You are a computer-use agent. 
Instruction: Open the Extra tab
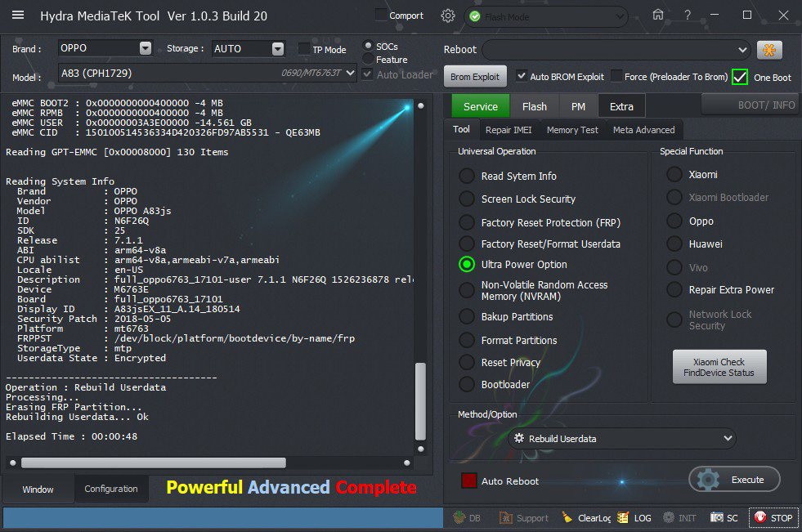tap(621, 106)
